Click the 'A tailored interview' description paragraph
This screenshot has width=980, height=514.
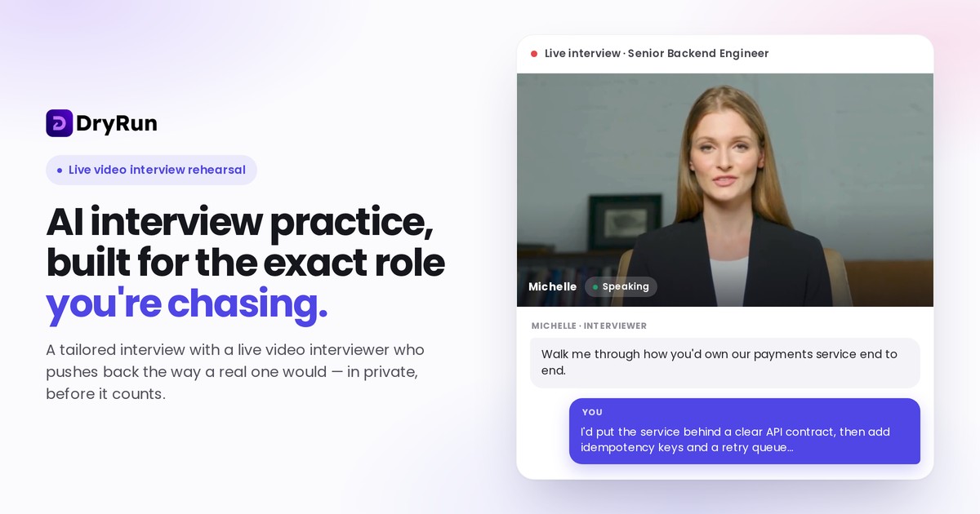point(235,372)
